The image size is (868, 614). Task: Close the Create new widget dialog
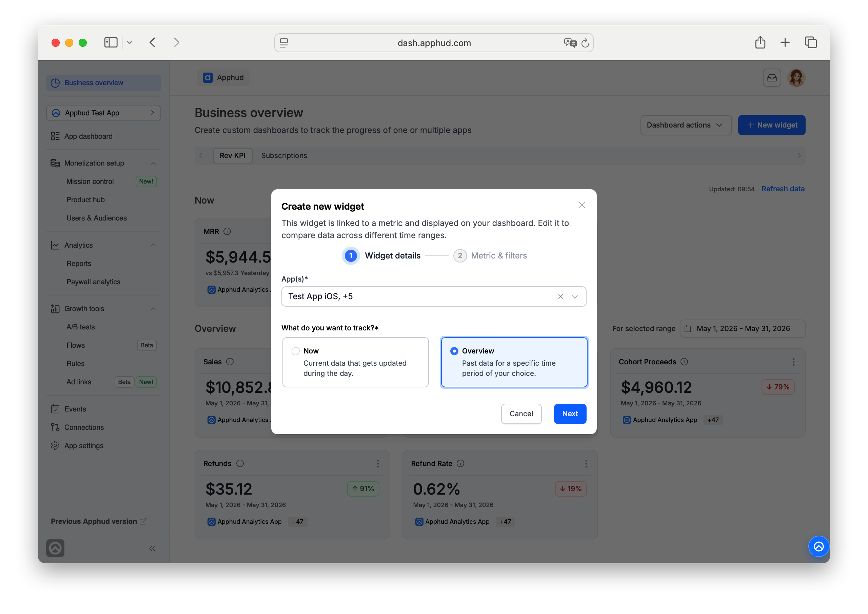click(x=581, y=205)
